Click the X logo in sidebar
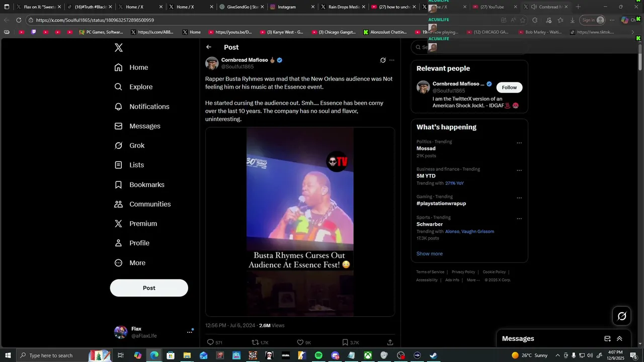The width and height of the screenshot is (644, 362). click(x=119, y=48)
